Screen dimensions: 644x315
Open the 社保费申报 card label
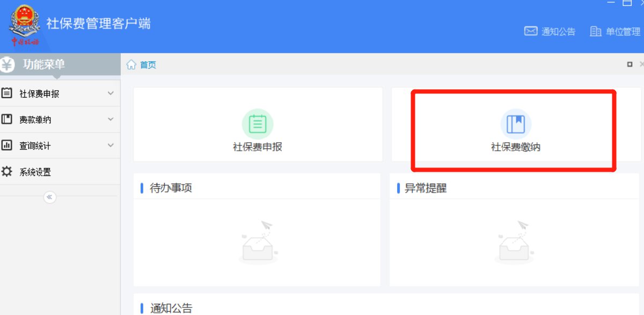[x=258, y=147]
